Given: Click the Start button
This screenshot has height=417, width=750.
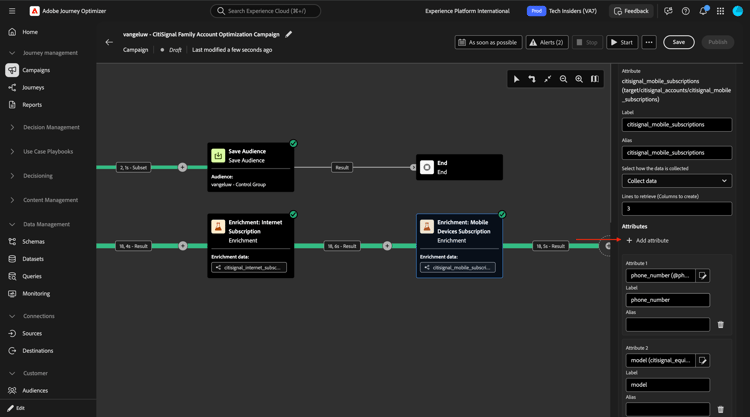Looking at the screenshot, I should tap(622, 42).
